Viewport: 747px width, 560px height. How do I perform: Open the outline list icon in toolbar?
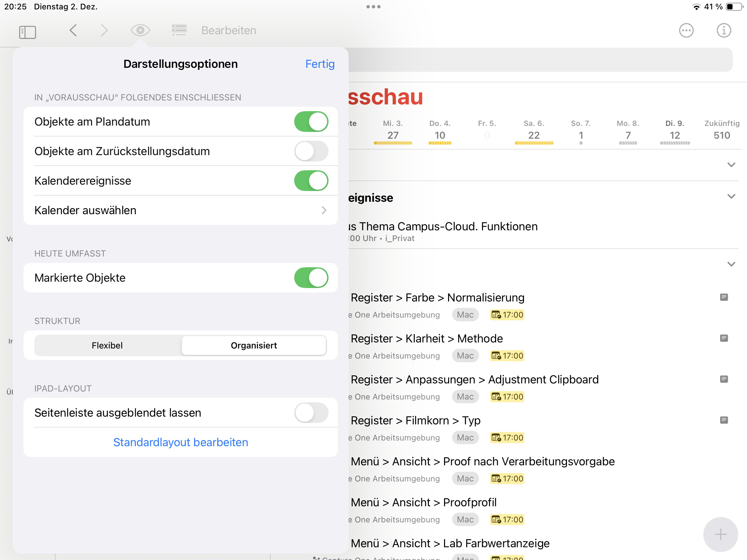(179, 30)
